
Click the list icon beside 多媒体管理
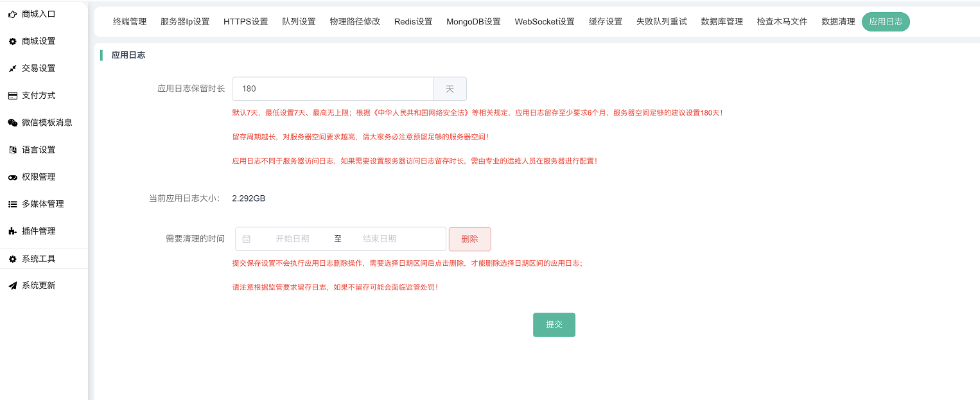12,204
